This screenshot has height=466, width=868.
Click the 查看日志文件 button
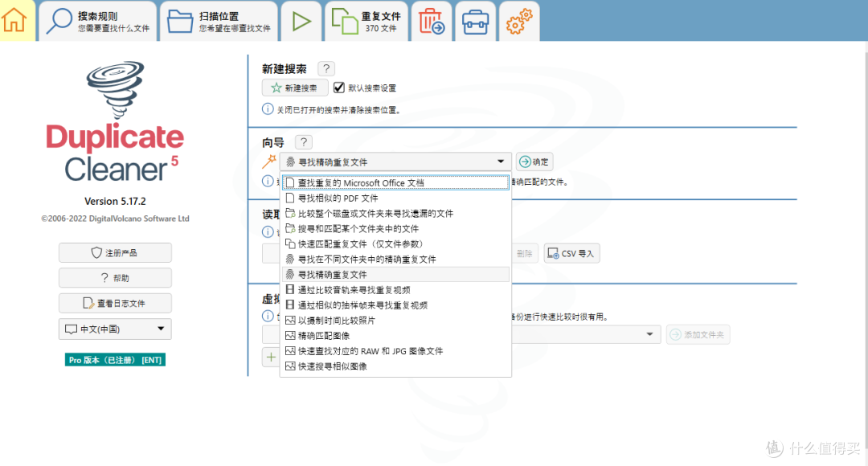[115, 303]
